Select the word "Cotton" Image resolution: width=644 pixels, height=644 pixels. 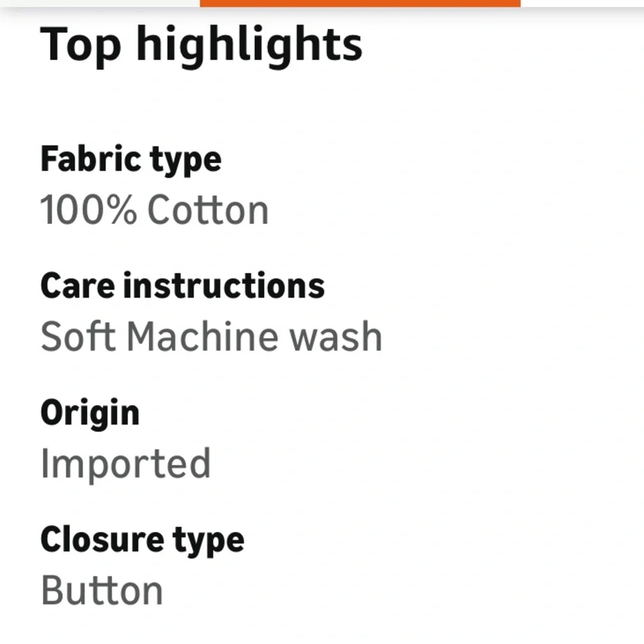pyautogui.click(x=208, y=210)
